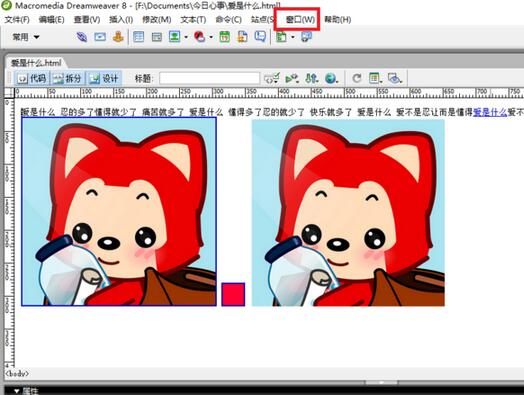Screen dimensions: 524x395
Task: Insert a Table from the toolbar
Action: tap(139, 37)
